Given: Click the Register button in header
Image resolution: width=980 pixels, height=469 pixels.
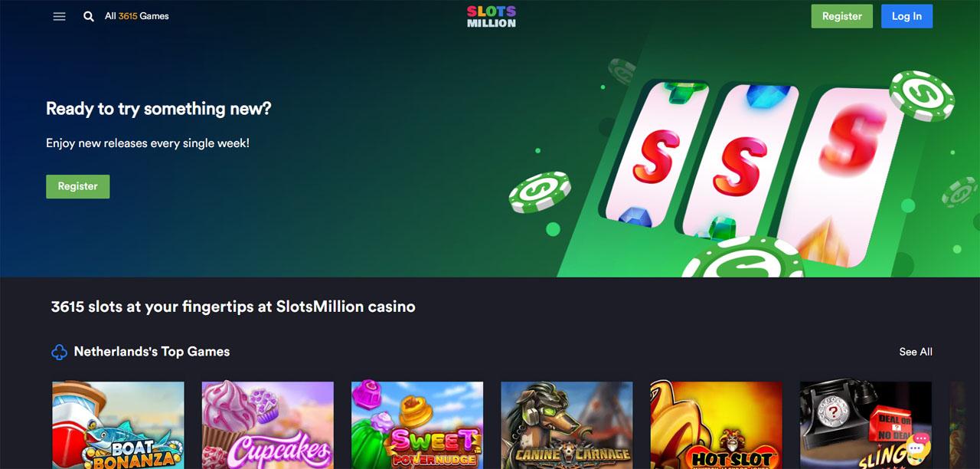Looking at the screenshot, I should pos(841,16).
